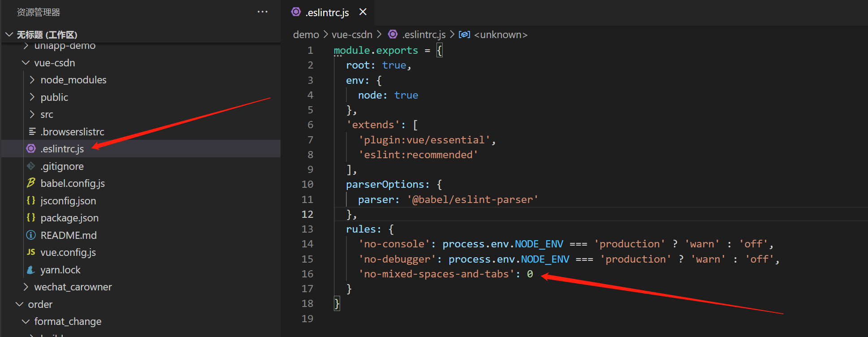Click line number 19 in the gutter
The height and width of the screenshot is (337, 868).
click(307, 319)
